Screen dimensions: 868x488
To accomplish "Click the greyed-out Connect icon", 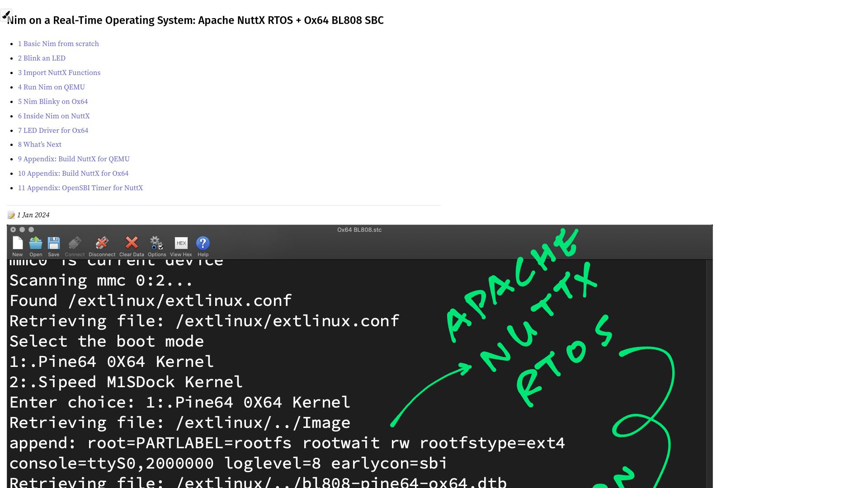I will click(75, 243).
